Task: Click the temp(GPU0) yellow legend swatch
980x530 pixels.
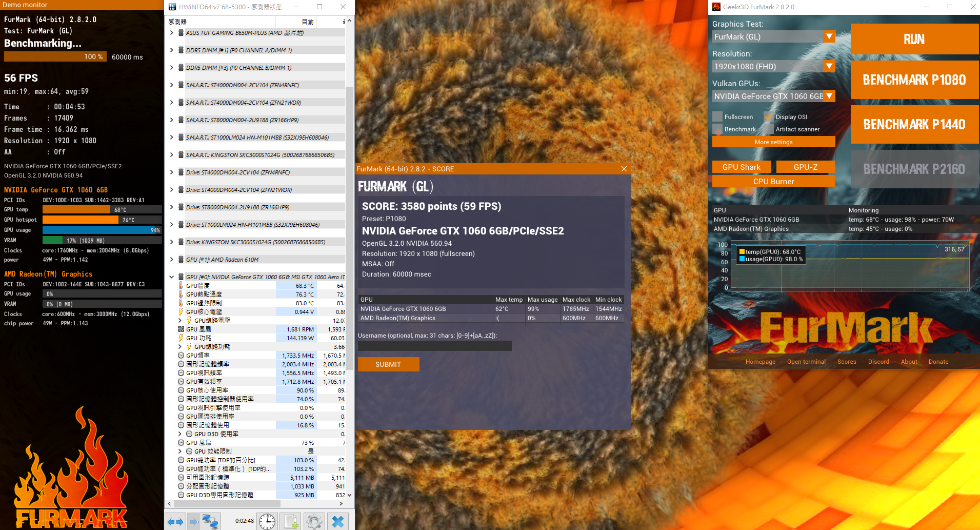Action: [742, 251]
